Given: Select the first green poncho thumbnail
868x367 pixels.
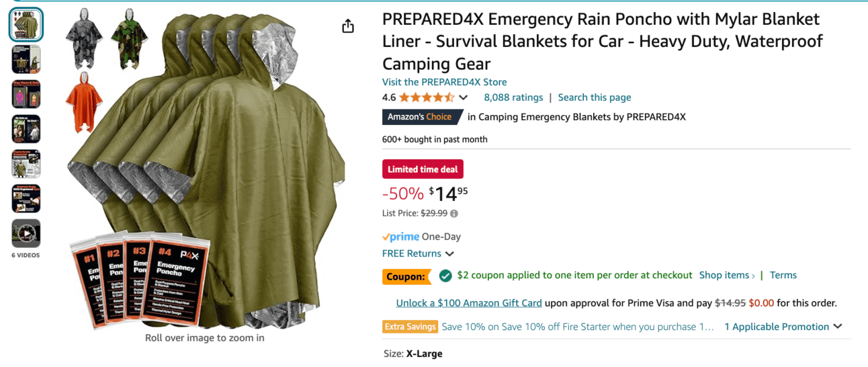Looking at the screenshot, I should tap(26, 25).
